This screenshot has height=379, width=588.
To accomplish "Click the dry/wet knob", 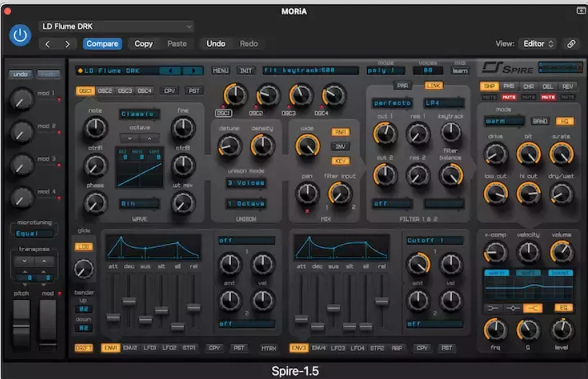I will [561, 194].
